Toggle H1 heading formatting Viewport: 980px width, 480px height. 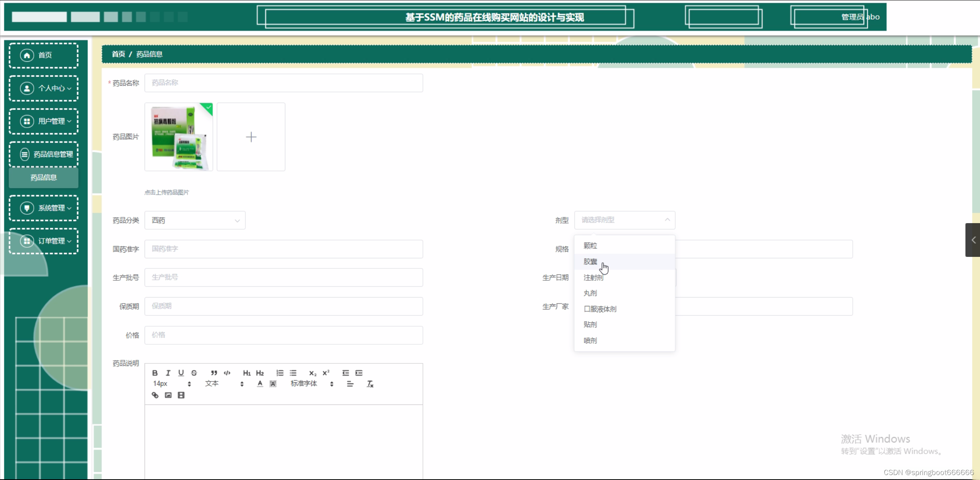click(x=247, y=373)
